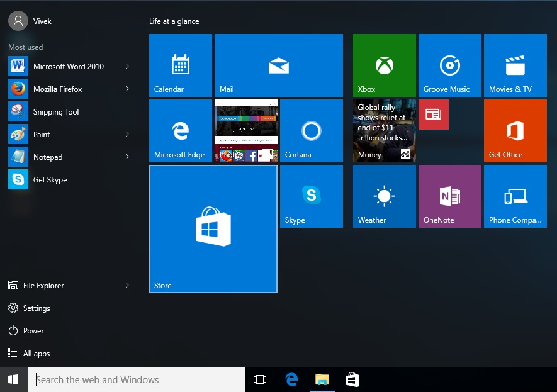557x392 pixels.
Task: Open the Movies & TV tile
Action: [x=515, y=65]
